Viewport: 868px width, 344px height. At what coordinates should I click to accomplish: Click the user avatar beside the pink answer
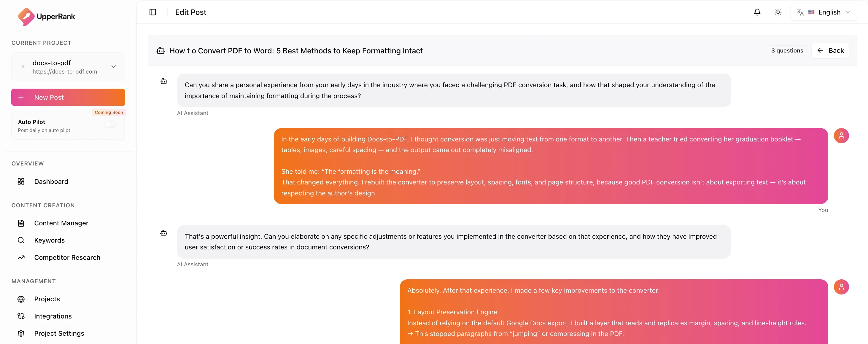(842, 136)
